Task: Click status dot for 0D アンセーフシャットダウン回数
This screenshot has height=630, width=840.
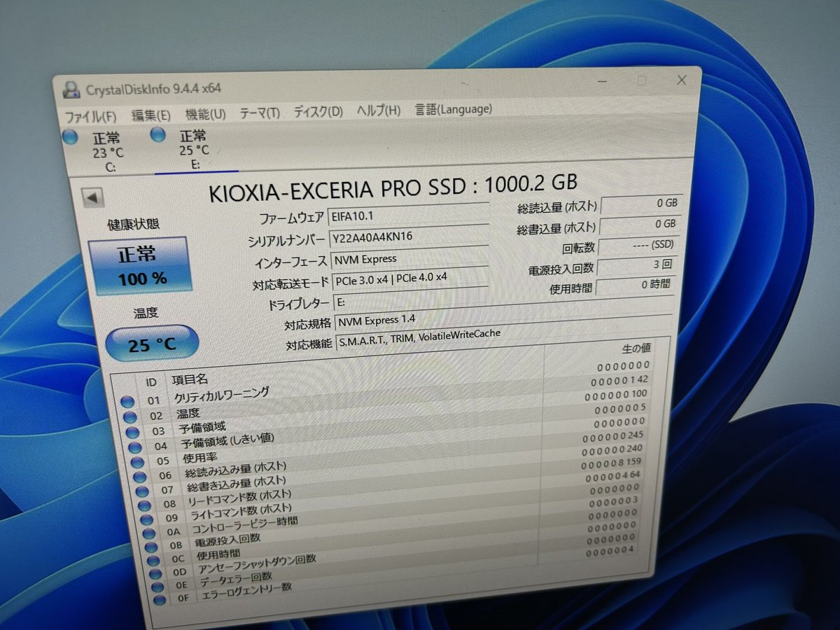Action: point(157,574)
